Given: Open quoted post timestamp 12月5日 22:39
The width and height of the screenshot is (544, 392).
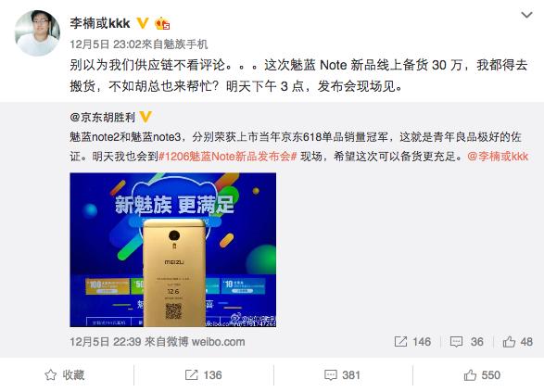Looking at the screenshot, I should point(106,342).
